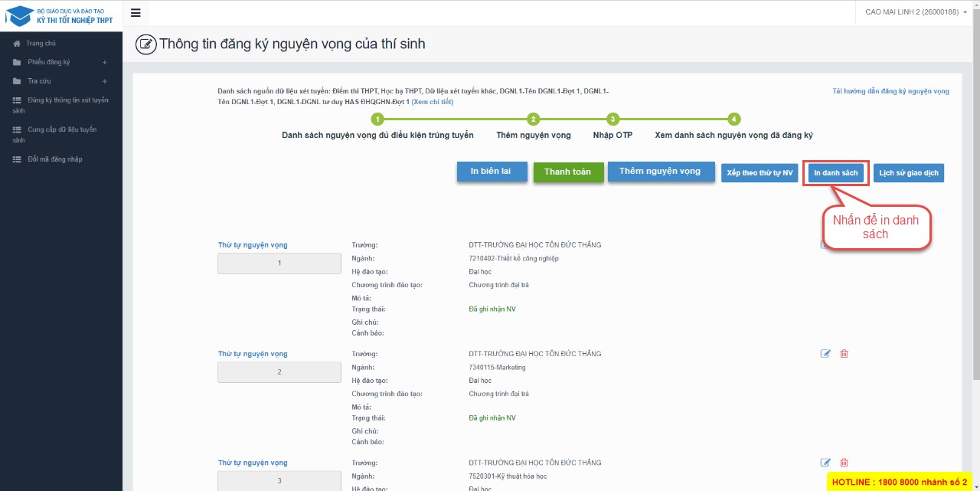Expand the Tra cứu plus sign
This screenshot has height=491, width=980.
[x=104, y=81]
